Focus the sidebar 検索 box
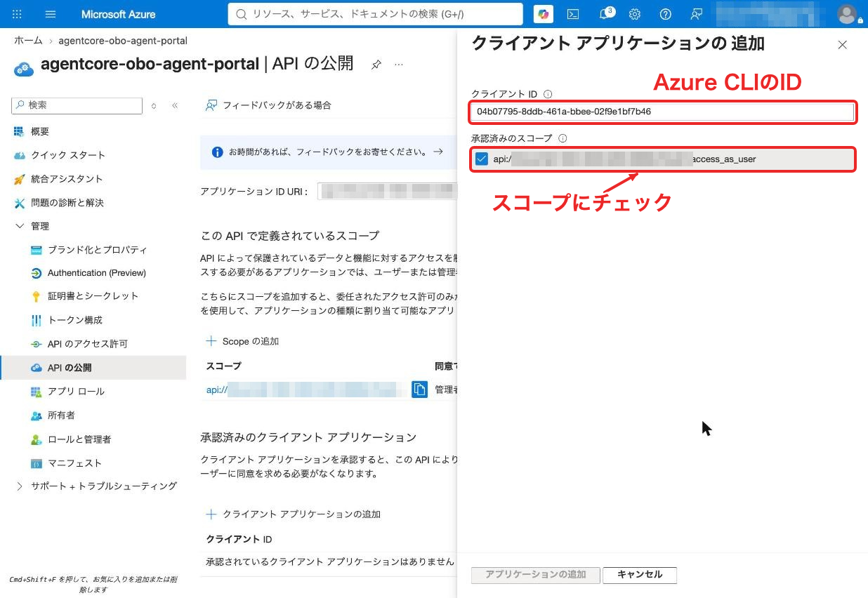The image size is (868, 598). [77, 105]
